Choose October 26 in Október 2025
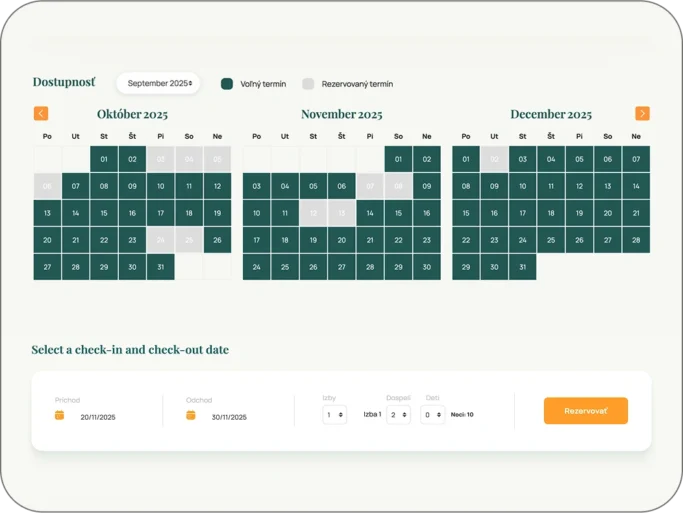This screenshot has width=683, height=513. click(217, 240)
